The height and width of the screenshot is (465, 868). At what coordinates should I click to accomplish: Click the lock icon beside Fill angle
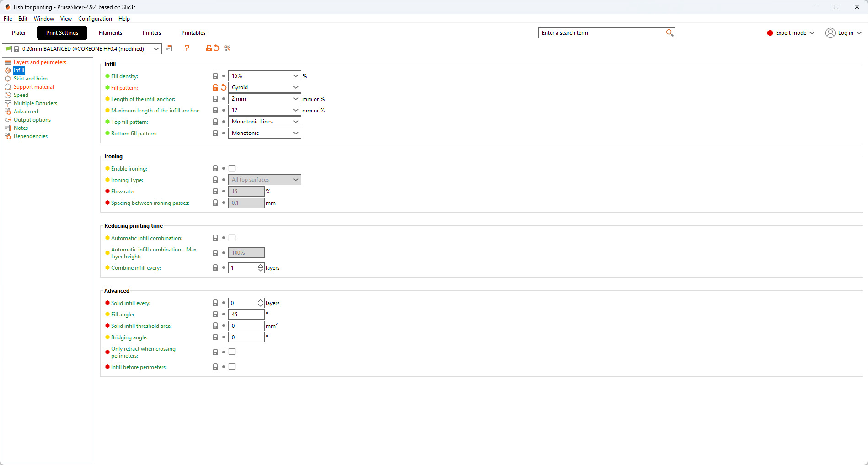click(x=215, y=314)
